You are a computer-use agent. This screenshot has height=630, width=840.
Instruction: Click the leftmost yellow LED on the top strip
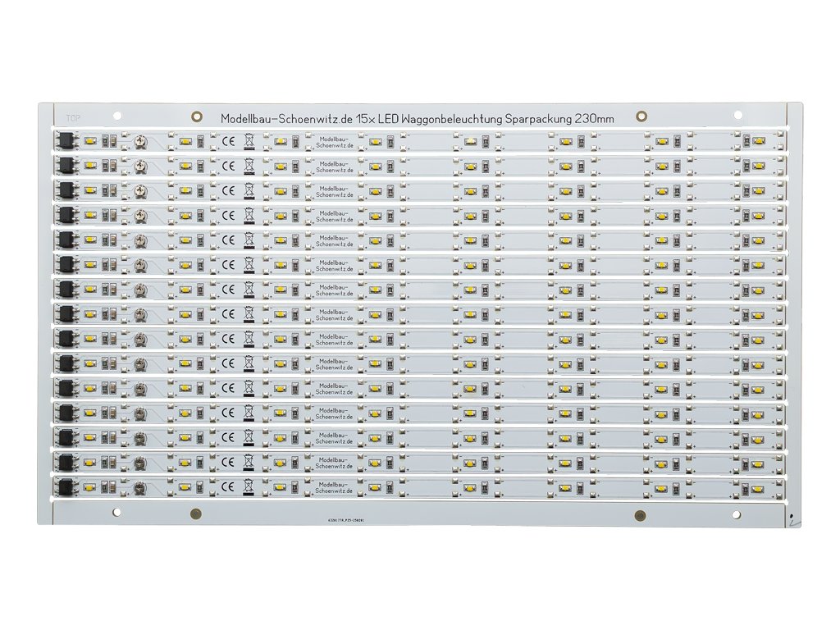tap(90, 142)
